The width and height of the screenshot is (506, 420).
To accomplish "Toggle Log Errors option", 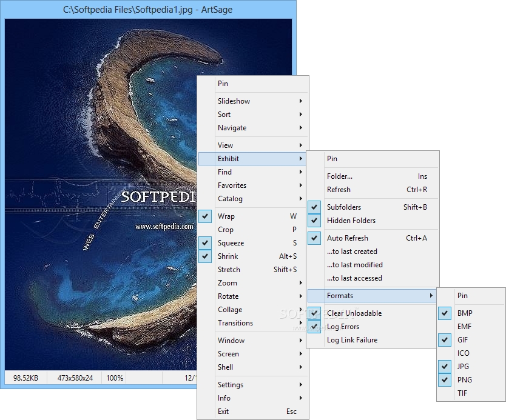I will point(371,327).
